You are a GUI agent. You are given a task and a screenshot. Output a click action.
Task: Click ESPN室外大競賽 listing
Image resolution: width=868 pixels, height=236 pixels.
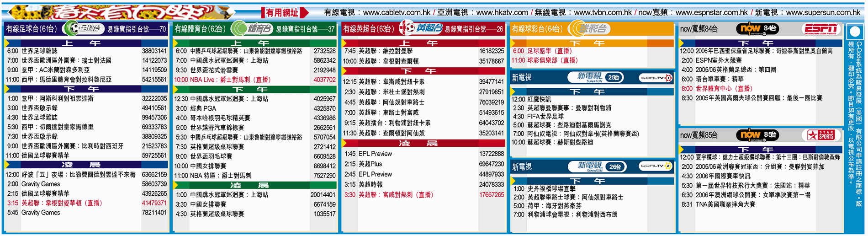click(719, 60)
